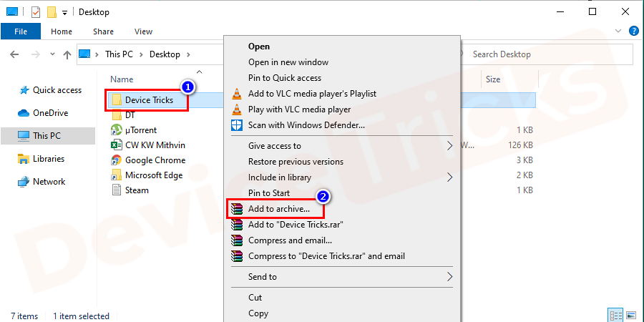Click the Network icon in sidebar

24,182
